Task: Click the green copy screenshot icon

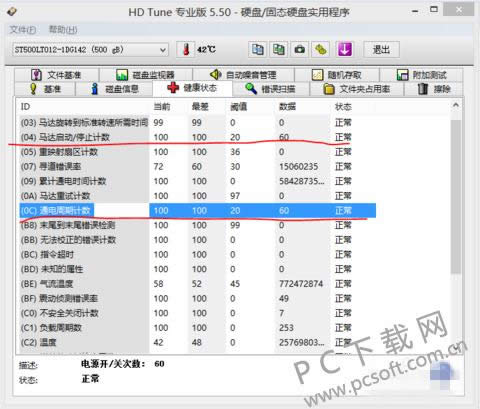Action: coord(279,50)
